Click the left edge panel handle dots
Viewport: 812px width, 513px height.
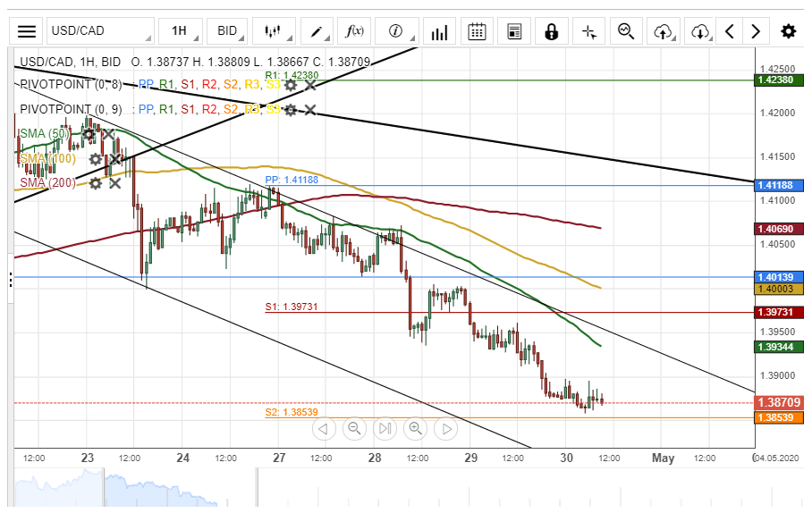(11, 281)
